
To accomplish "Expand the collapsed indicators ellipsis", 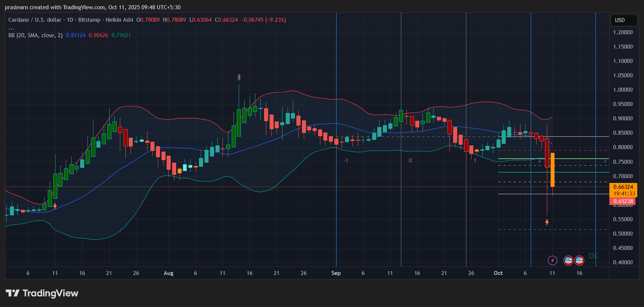I will tap(11, 28).
